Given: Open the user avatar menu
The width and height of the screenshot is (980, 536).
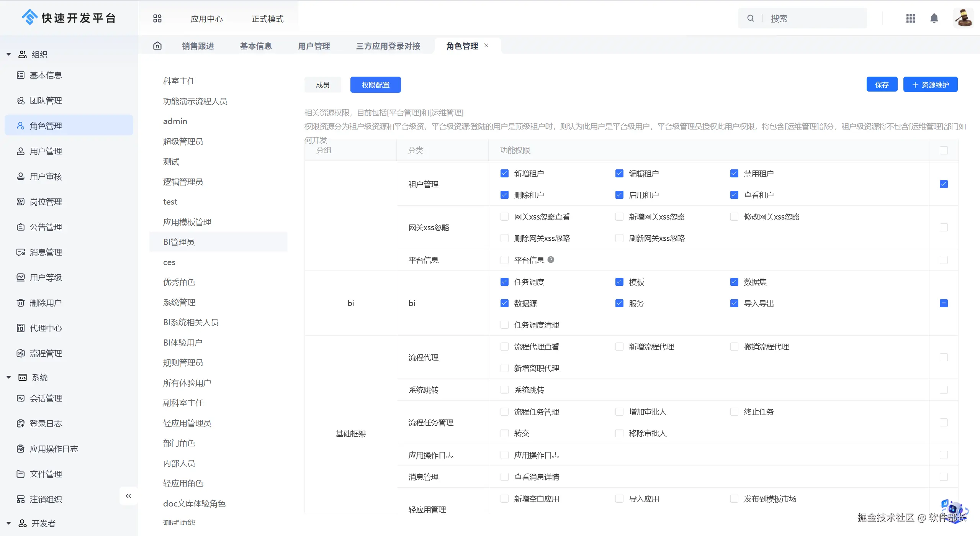Looking at the screenshot, I should point(963,18).
